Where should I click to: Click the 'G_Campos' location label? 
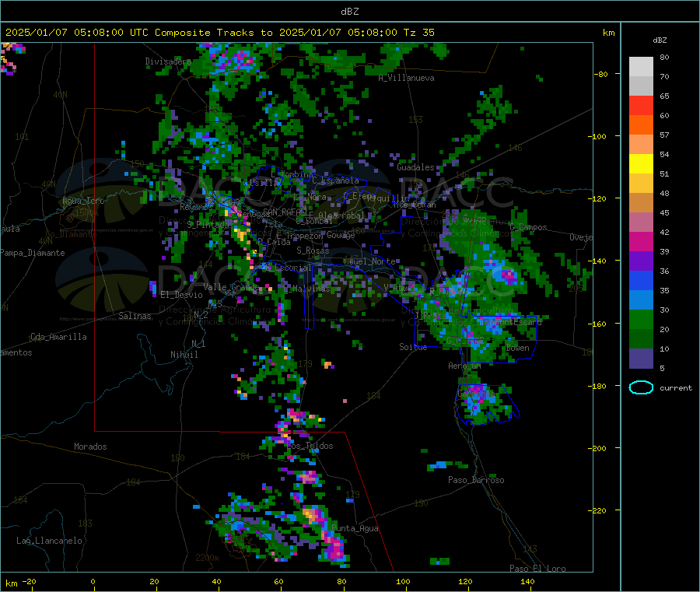click(528, 227)
